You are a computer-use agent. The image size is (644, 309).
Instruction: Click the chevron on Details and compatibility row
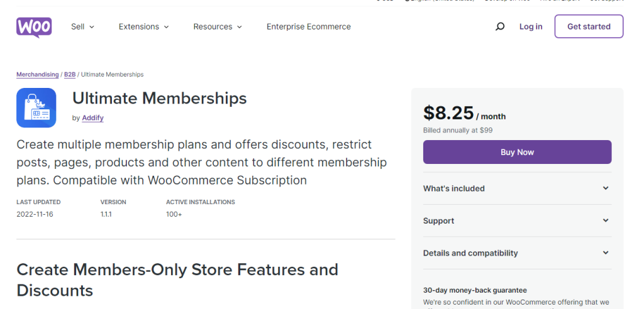point(606,252)
